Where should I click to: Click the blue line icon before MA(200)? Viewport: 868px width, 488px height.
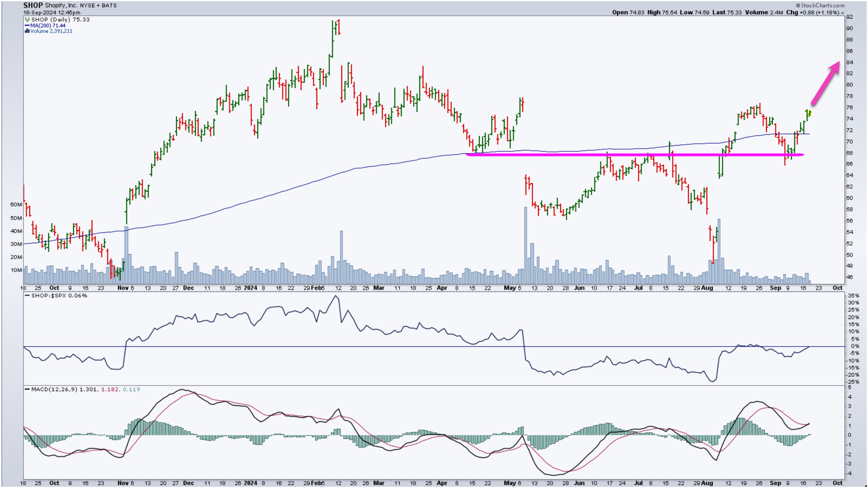pos(27,26)
